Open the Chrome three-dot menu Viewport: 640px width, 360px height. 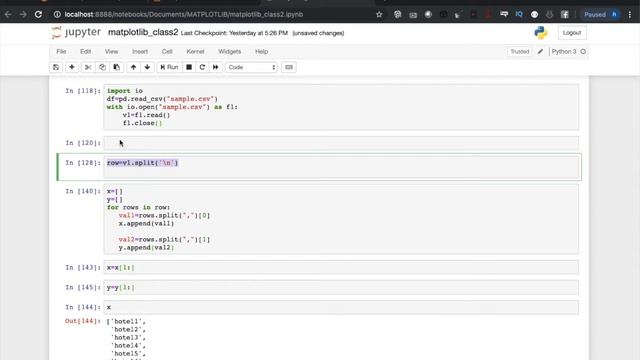(x=630, y=14)
